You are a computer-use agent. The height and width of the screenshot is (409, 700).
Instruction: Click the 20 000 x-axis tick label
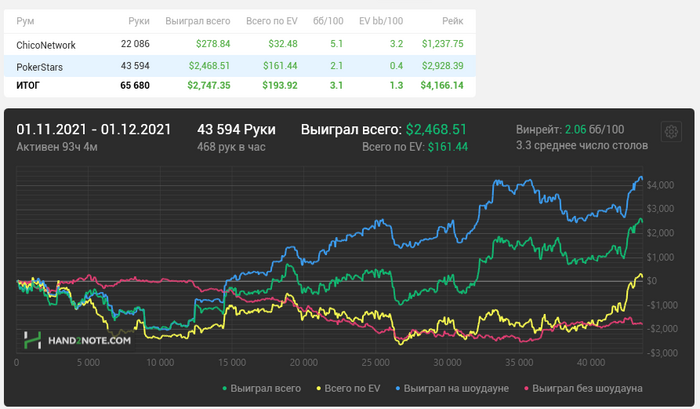[304, 363]
